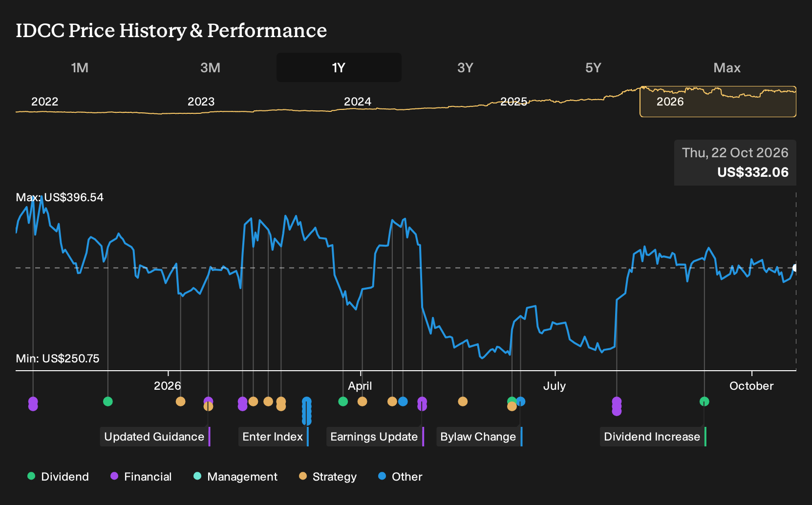
Task: Click the purple dot beside Financial legend
Action: (x=114, y=476)
